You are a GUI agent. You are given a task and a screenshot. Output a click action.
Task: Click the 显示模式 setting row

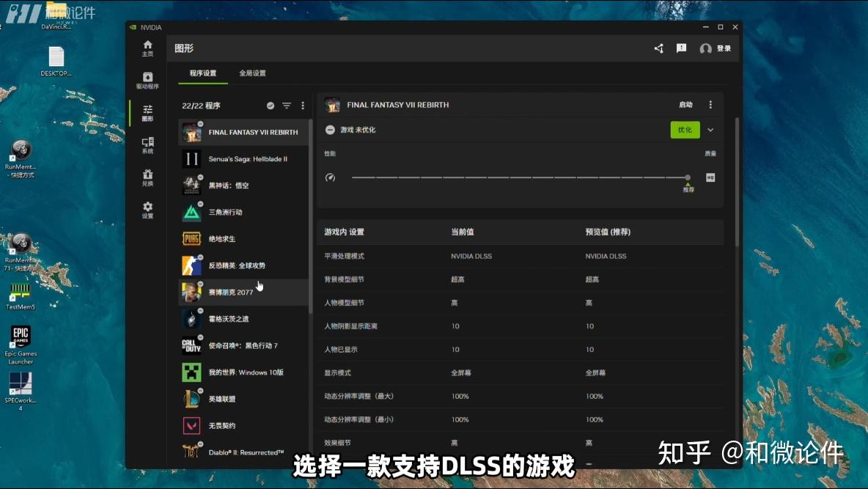tap(521, 372)
